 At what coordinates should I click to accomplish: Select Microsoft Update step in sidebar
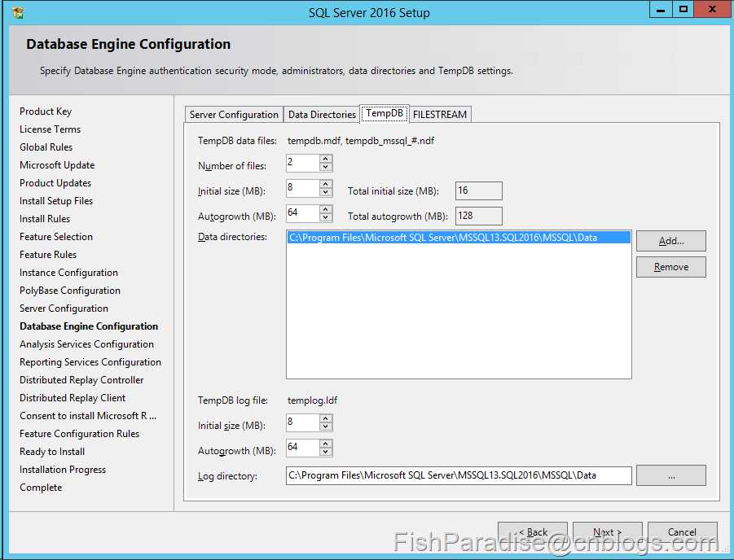tap(57, 165)
